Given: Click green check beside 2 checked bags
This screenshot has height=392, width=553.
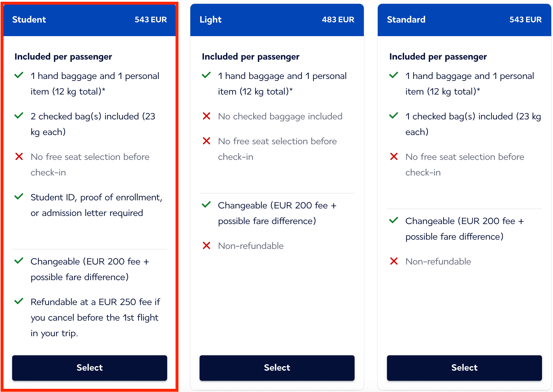Looking at the screenshot, I should 19,116.
